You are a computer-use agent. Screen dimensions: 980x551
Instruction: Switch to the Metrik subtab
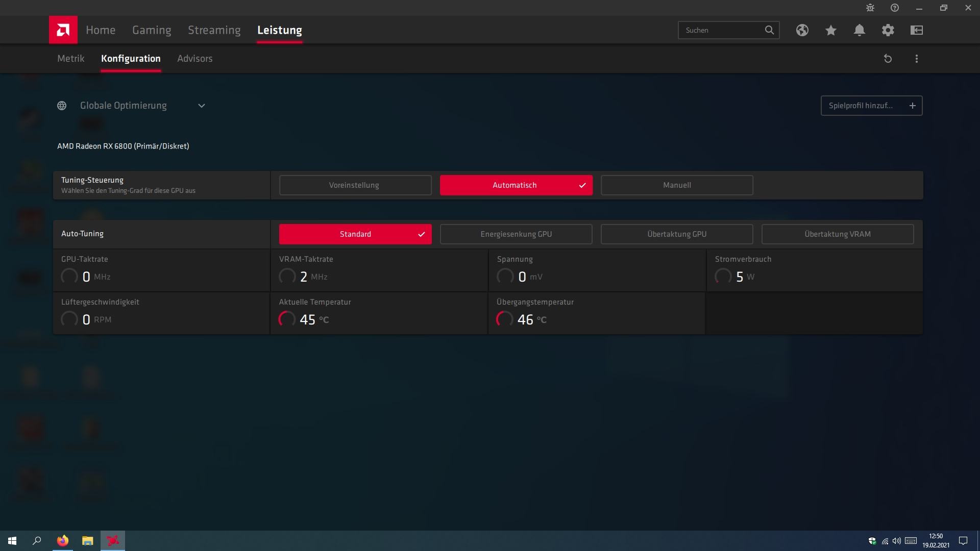pyautogui.click(x=71, y=59)
